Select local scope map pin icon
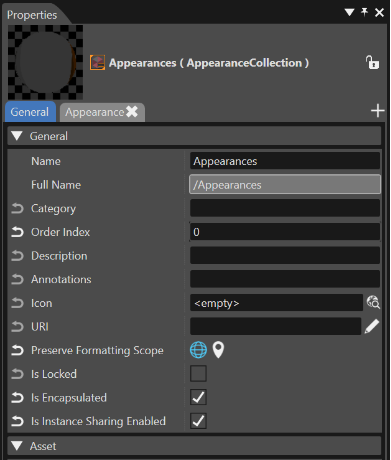391x460 pixels. (218, 350)
